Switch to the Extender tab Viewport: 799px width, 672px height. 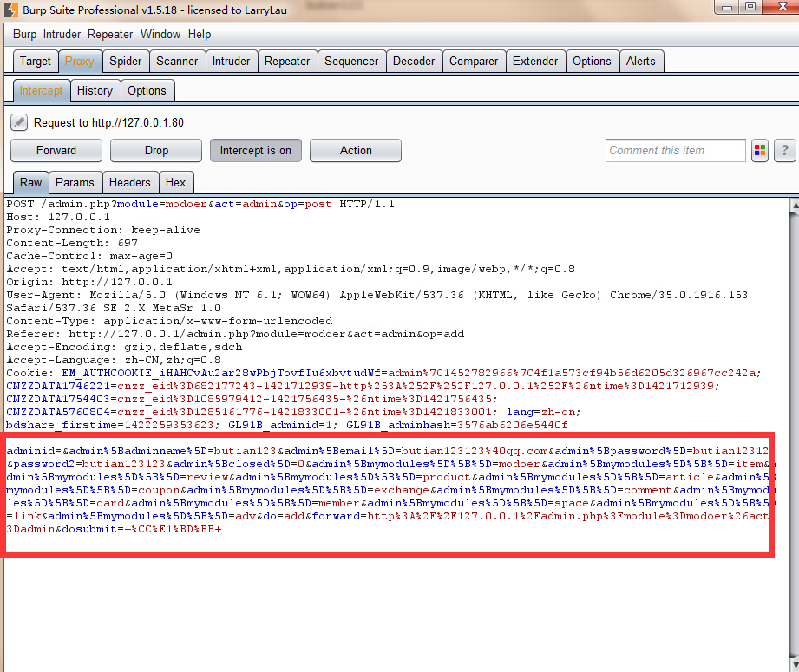[535, 62]
